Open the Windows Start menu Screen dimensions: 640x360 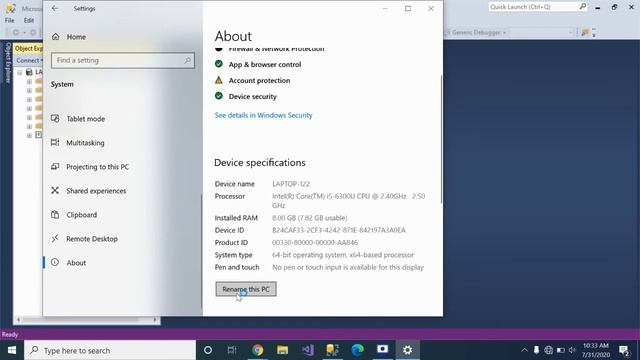tap(12, 350)
